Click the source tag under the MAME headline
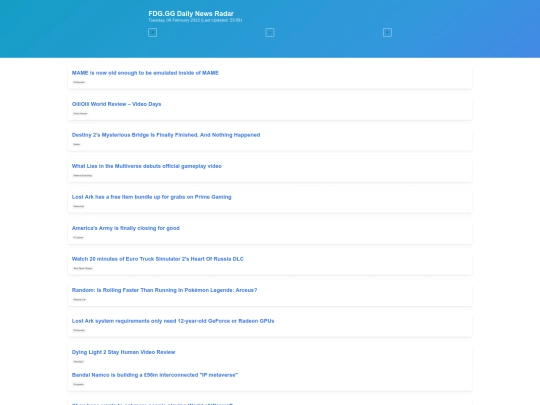Viewport: 540px width, 405px height. (x=79, y=82)
